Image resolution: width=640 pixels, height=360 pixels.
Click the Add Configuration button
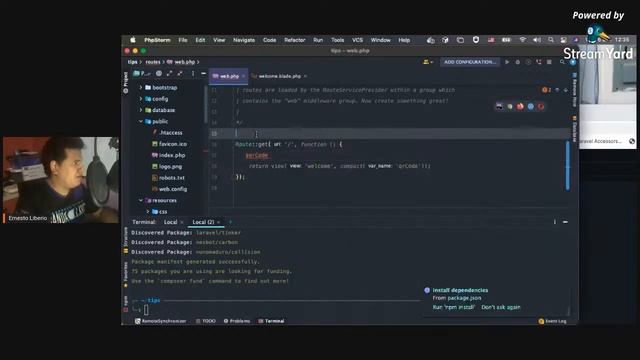469,62
